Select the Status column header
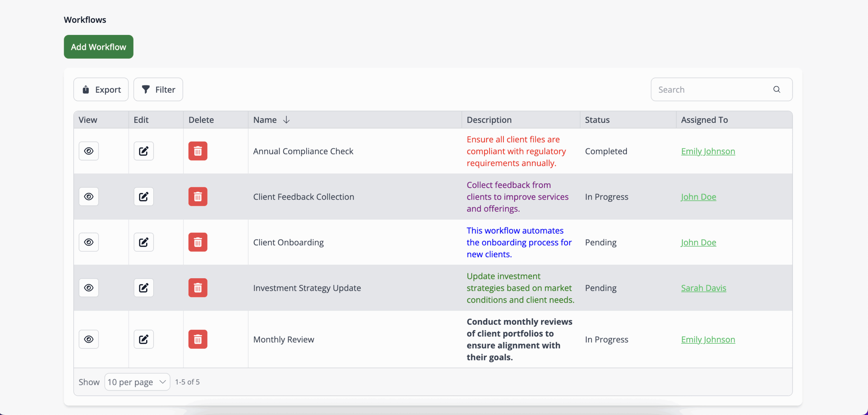 tap(597, 119)
